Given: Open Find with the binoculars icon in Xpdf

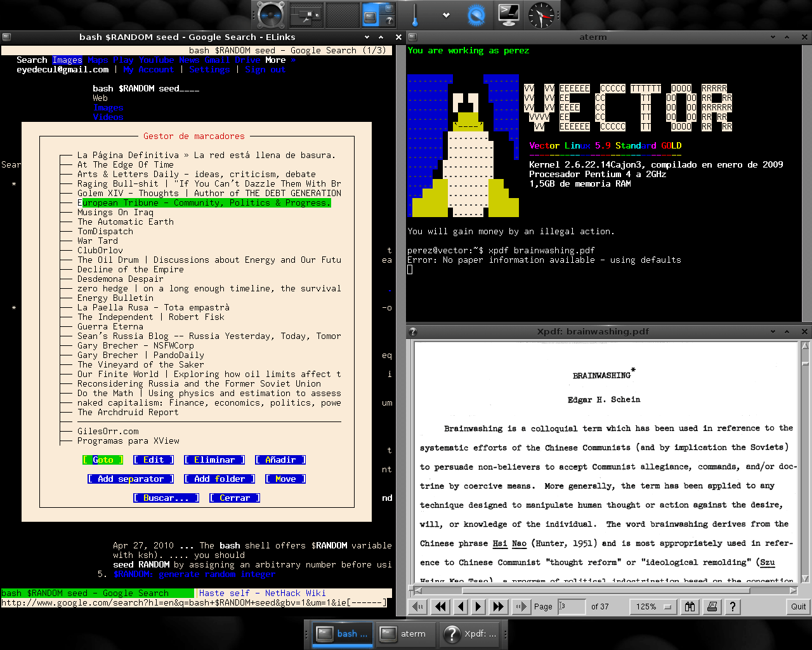Looking at the screenshot, I should [x=690, y=607].
